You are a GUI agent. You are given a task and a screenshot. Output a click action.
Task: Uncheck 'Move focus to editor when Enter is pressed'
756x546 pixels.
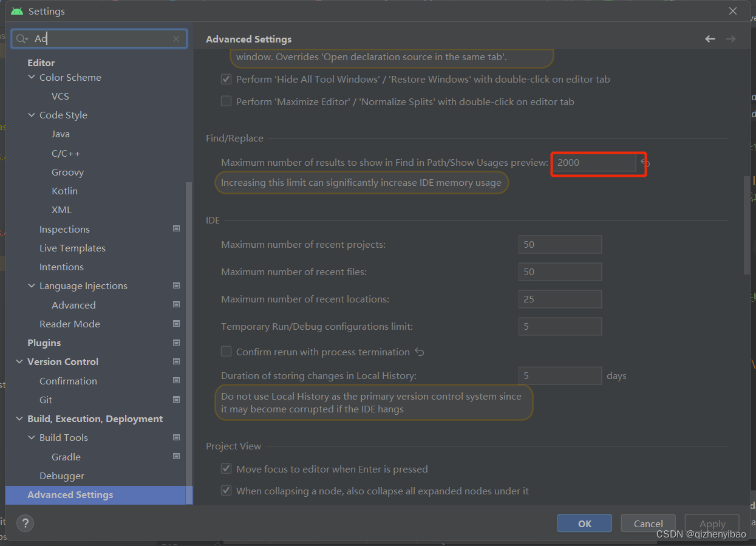click(226, 468)
